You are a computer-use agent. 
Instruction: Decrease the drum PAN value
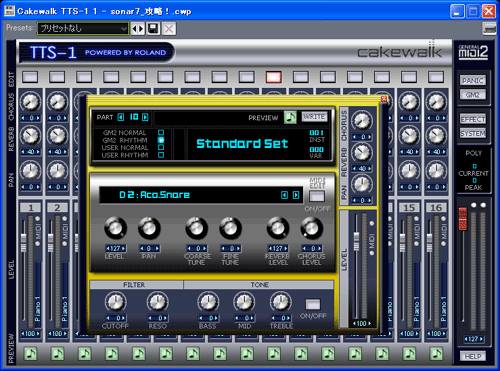pos(142,248)
